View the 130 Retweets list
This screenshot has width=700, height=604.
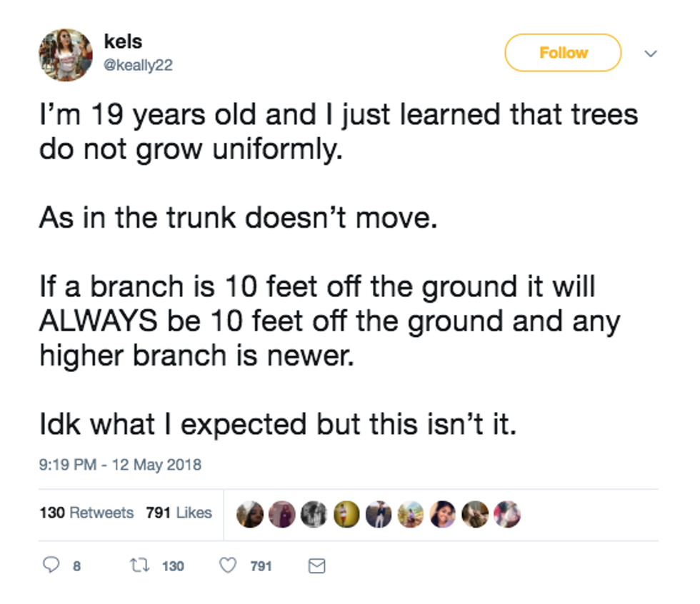(x=86, y=513)
